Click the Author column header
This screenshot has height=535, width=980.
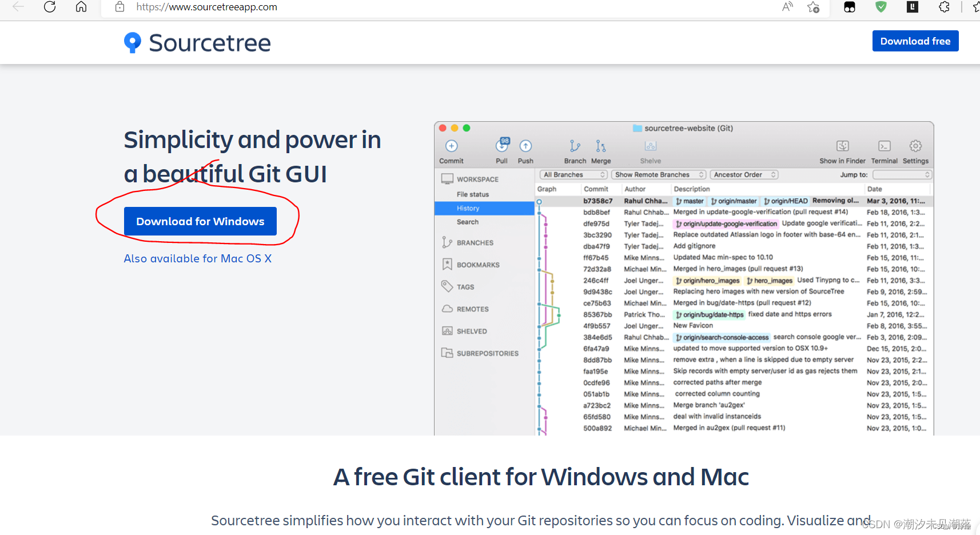[x=635, y=189]
